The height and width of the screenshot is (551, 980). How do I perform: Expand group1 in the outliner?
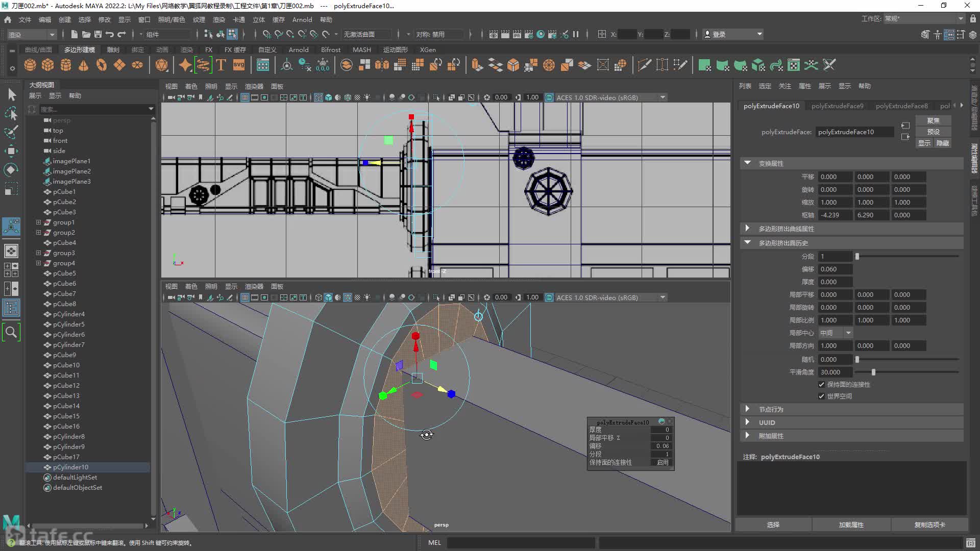(38, 222)
